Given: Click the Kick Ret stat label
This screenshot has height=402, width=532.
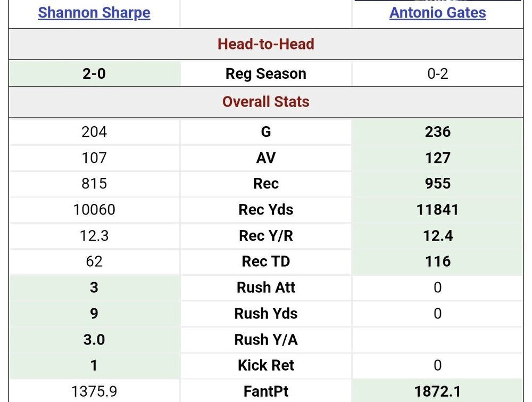Looking at the screenshot, I should click(265, 365).
